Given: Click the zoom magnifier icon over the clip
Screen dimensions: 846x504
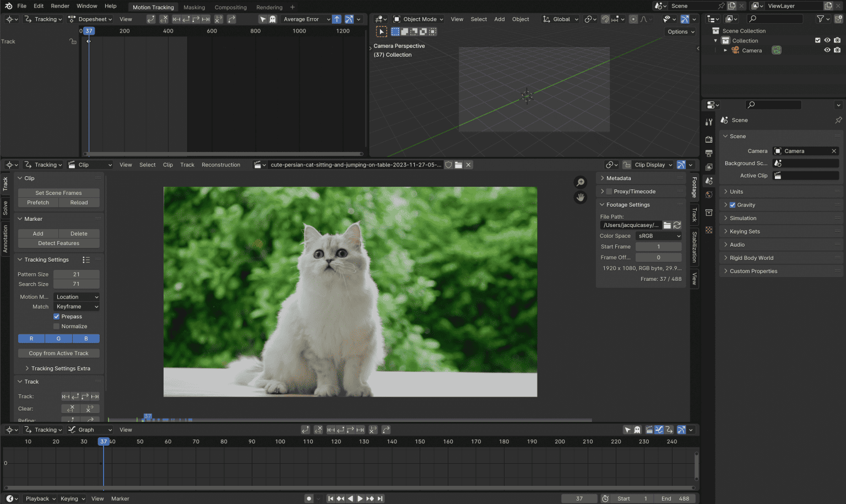Looking at the screenshot, I should [x=581, y=182].
